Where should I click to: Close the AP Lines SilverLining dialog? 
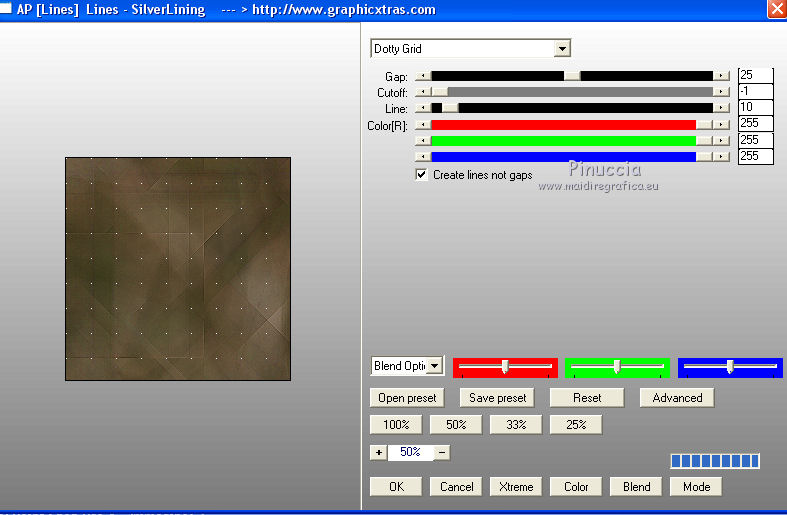(777, 10)
